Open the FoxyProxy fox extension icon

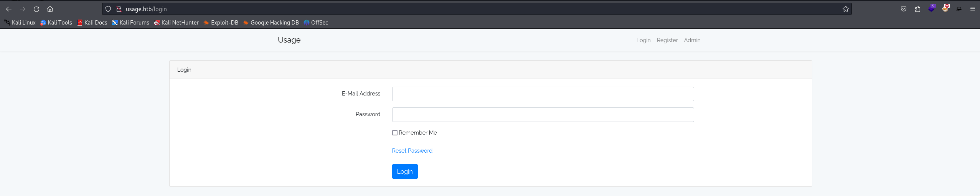click(945, 8)
